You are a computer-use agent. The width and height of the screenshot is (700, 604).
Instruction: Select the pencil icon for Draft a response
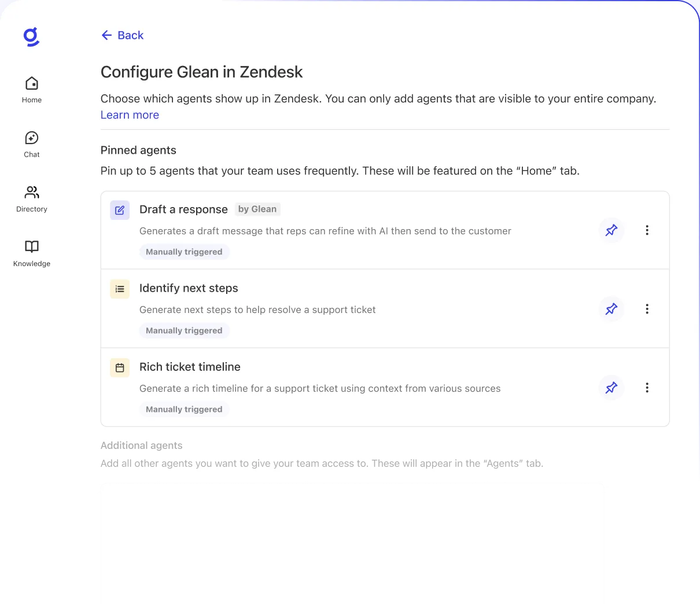pyautogui.click(x=119, y=210)
